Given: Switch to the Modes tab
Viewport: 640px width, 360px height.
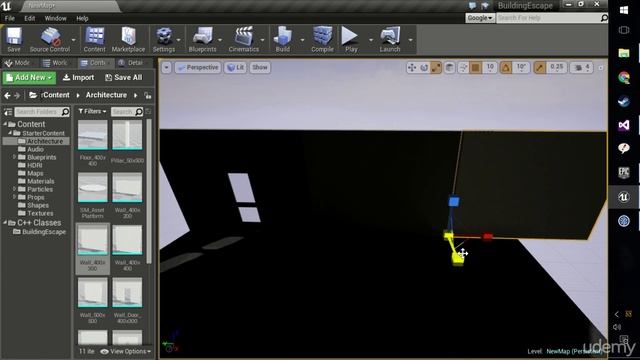Looking at the screenshot, I should pos(18,63).
